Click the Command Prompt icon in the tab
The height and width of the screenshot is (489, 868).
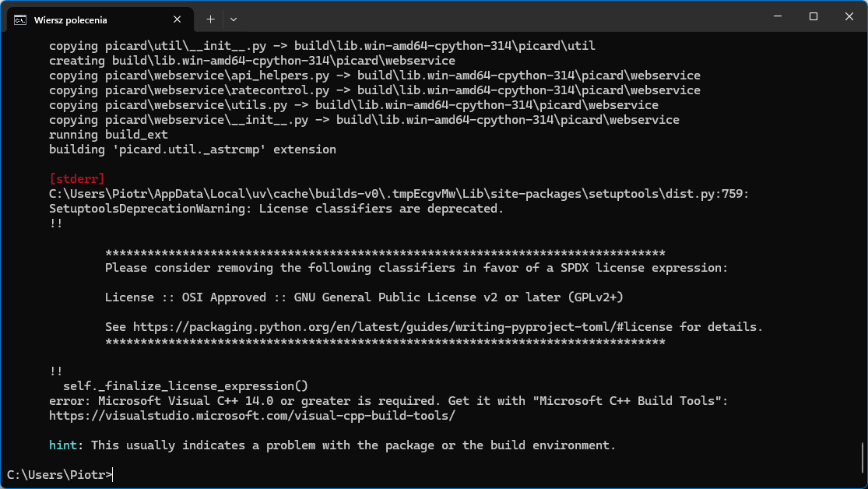point(20,19)
